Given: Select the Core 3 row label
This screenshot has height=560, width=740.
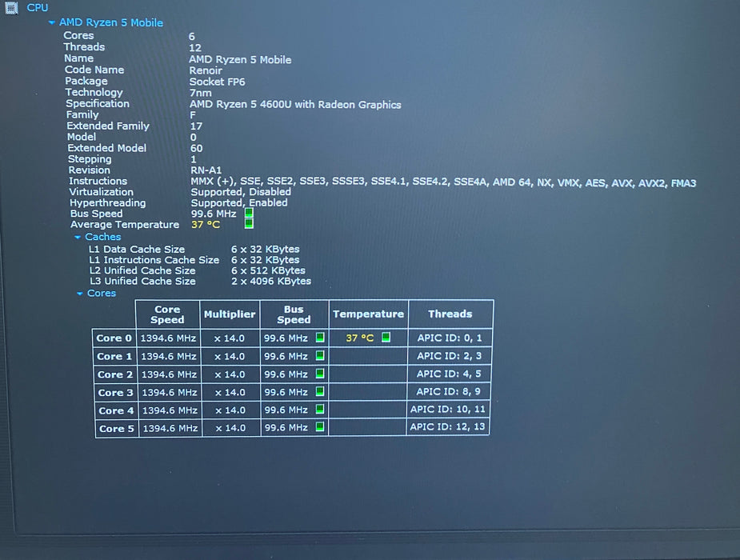Looking at the screenshot, I should pos(116,393).
